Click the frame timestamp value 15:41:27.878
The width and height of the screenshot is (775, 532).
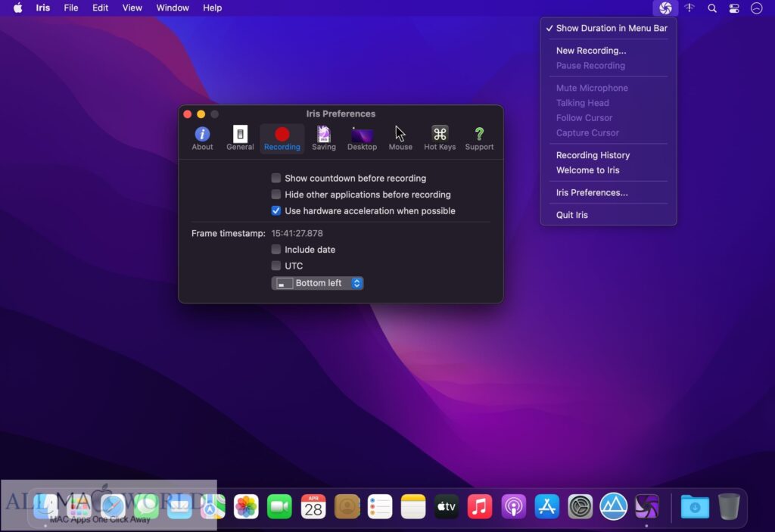(297, 233)
